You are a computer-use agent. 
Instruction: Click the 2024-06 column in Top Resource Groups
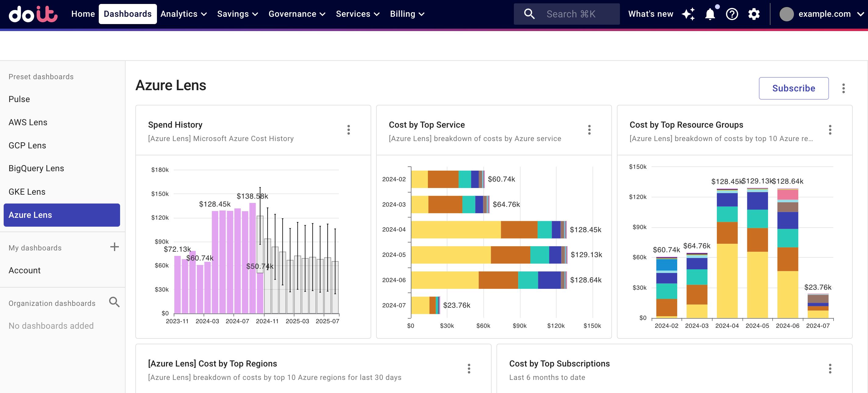point(788,253)
